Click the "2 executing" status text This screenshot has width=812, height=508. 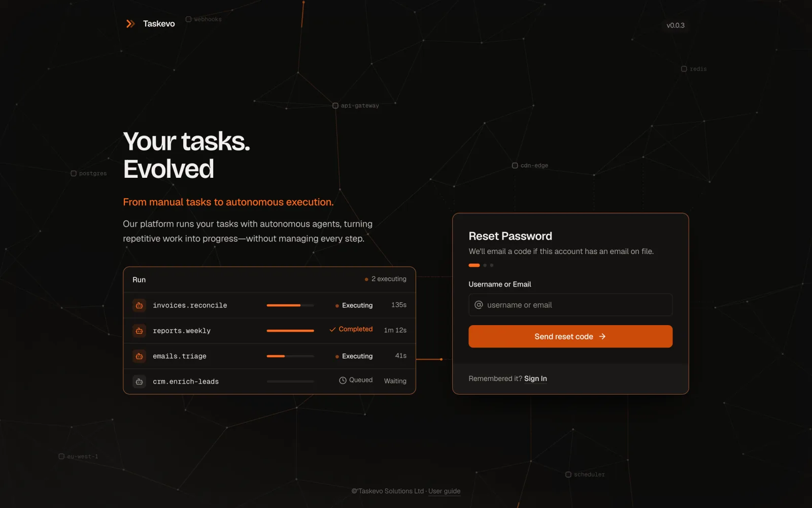(389, 279)
